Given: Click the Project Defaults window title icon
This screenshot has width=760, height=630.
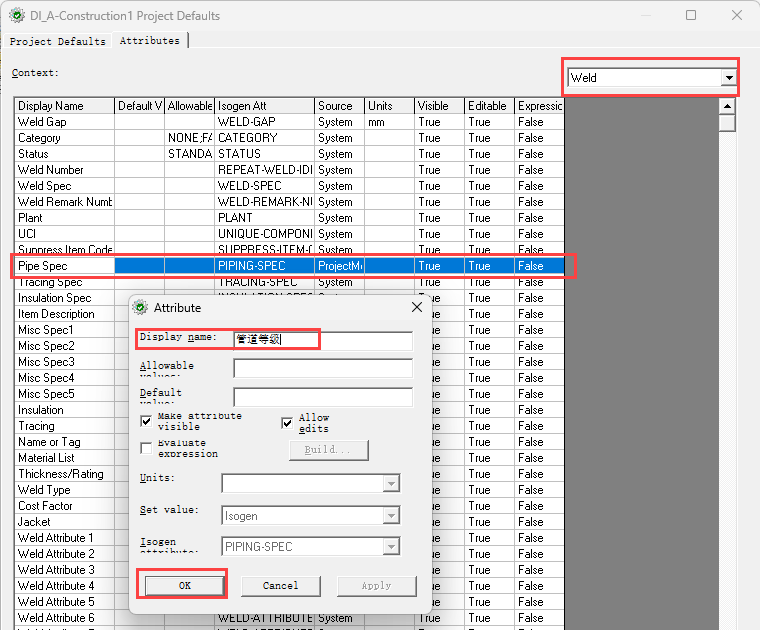Looking at the screenshot, I should coord(16,16).
